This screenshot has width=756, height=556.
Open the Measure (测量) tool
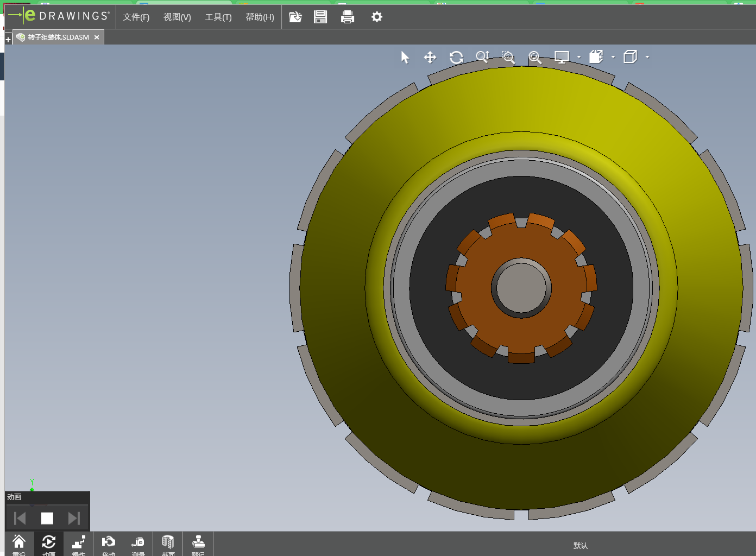(x=138, y=544)
